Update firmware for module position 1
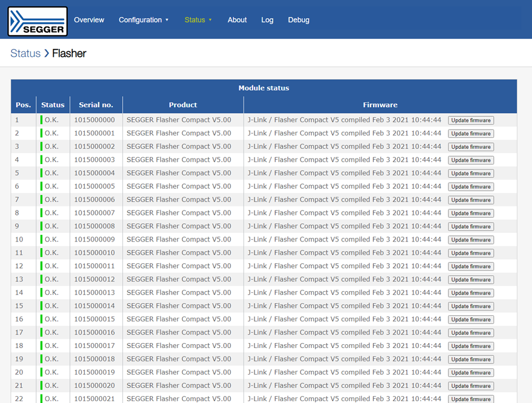This screenshot has width=532, height=403. (470, 120)
